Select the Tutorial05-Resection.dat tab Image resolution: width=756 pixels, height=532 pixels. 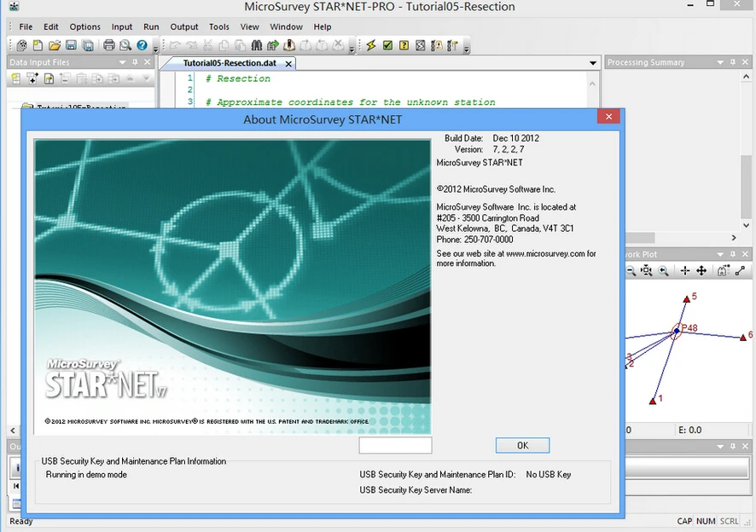click(x=230, y=63)
